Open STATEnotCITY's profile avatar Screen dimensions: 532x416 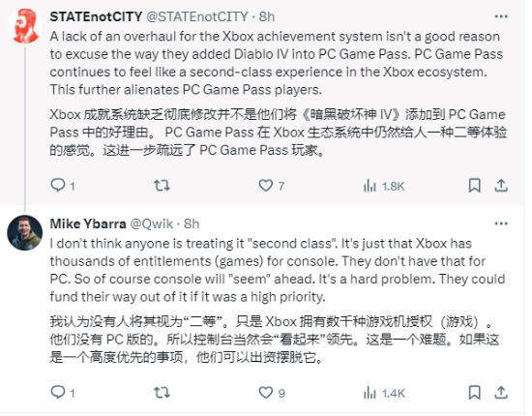[25, 26]
